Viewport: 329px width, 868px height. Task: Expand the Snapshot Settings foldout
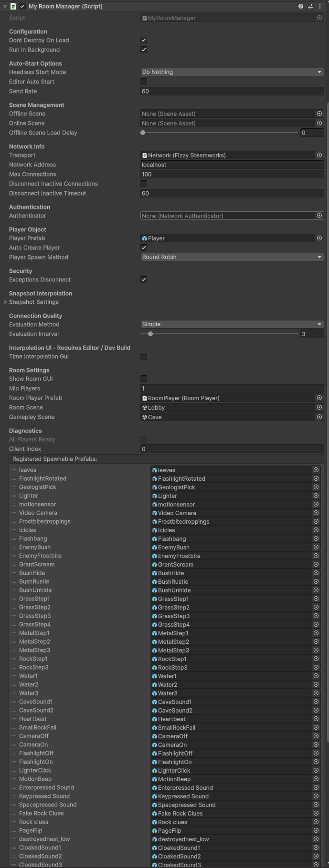(6, 302)
